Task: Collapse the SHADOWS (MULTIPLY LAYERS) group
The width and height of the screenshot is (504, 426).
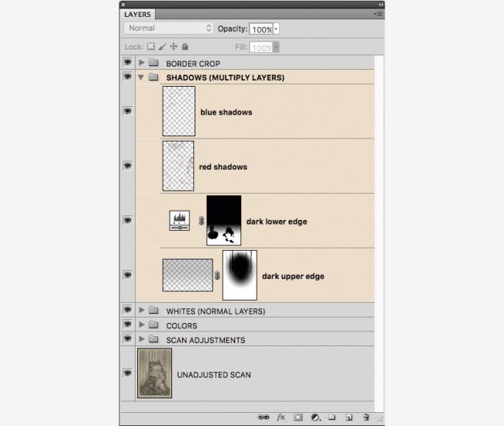Action: pyautogui.click(x=141, y=77)
